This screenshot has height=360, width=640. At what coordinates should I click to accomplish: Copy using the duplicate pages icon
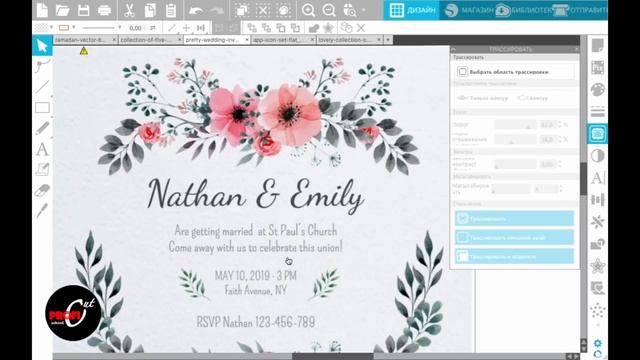(150, 10)
